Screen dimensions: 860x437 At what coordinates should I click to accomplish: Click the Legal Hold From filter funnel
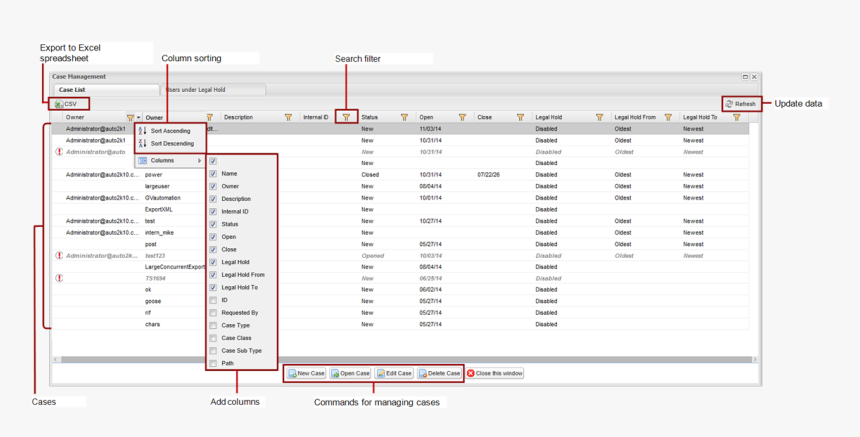[668, 117]
